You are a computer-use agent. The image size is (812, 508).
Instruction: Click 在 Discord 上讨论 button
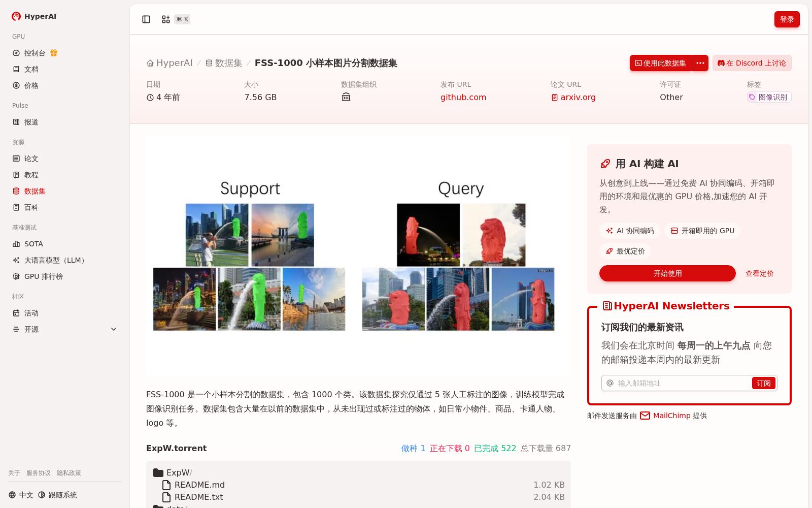click(752, 63)
